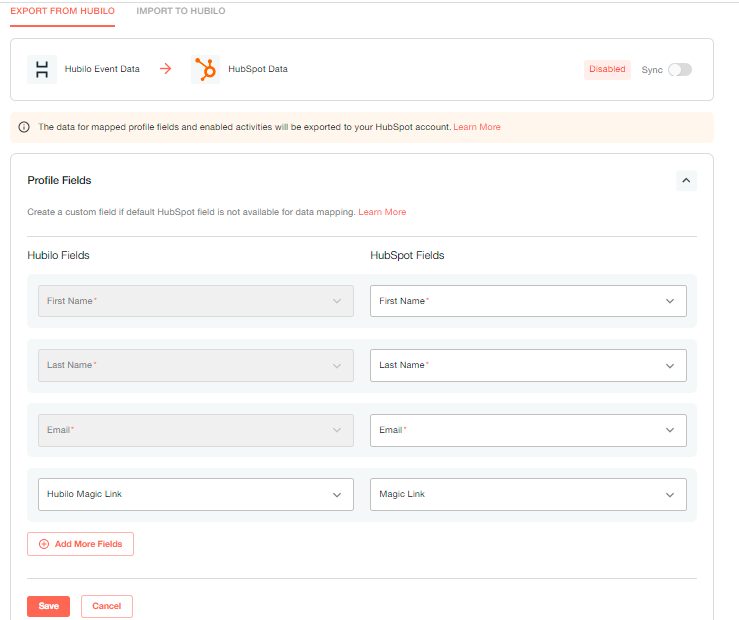Click the HubSpot Fields column label

point(407,255)
